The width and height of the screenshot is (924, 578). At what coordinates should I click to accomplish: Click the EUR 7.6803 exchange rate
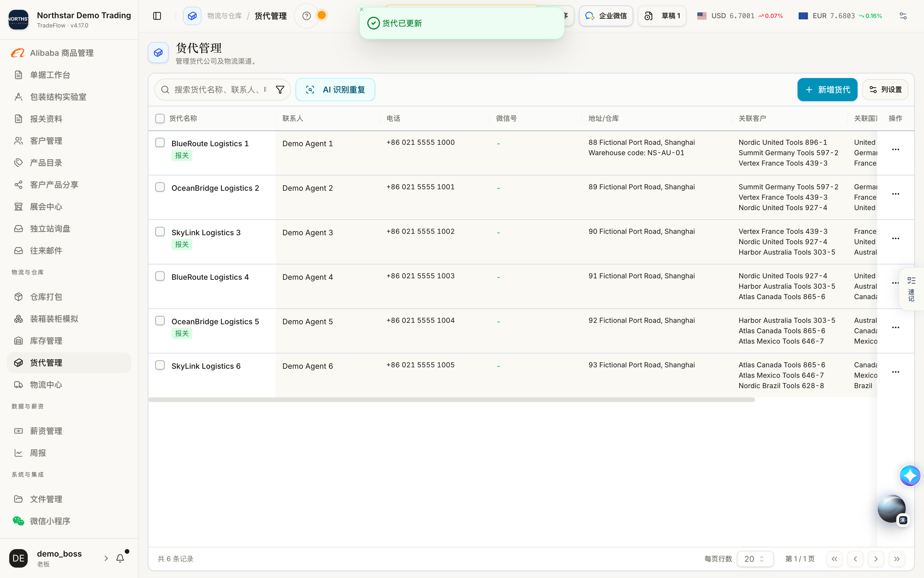point(840,16)
